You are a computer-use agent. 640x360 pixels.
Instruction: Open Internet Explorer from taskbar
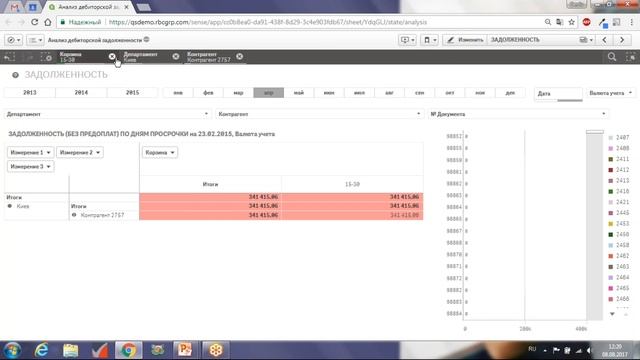pyautogui.click(x=42, y=350)
